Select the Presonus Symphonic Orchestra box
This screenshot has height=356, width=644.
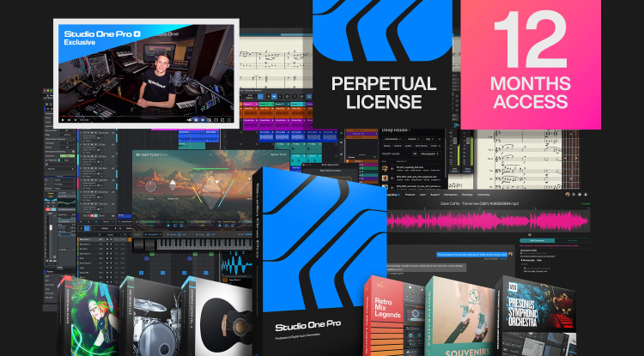coord(536,316)
